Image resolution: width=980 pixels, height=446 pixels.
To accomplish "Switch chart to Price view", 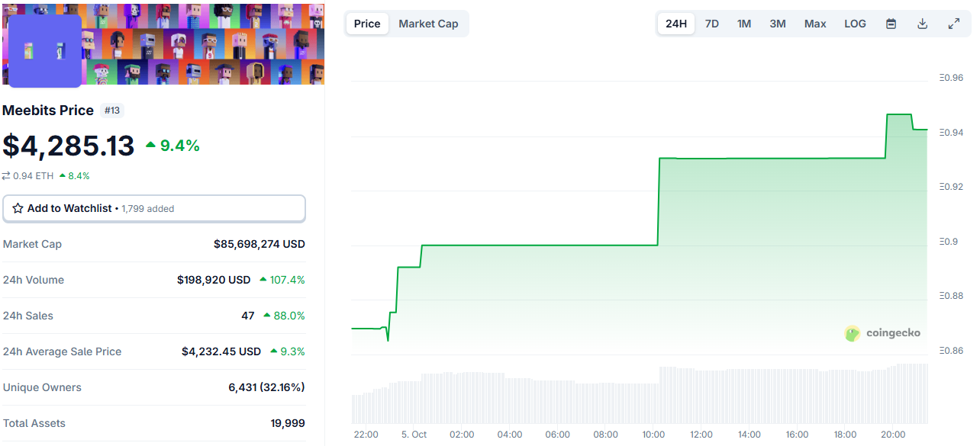I will pyautogui.click(x=367, y=24).
